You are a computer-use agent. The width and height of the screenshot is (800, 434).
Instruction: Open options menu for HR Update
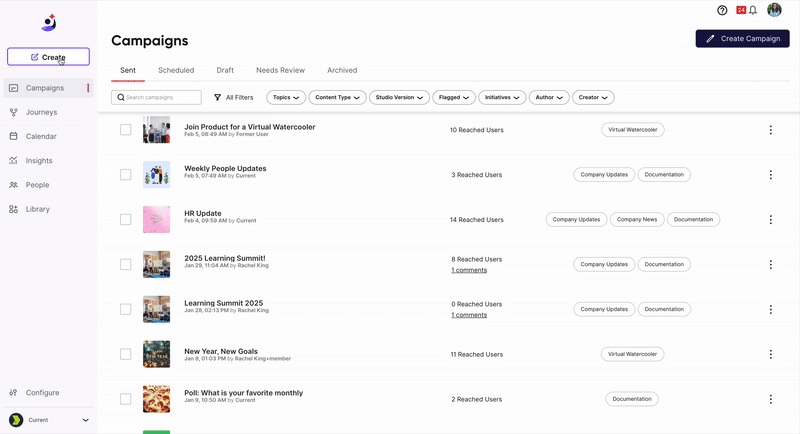pyautogui.click(x=770, y=220)
